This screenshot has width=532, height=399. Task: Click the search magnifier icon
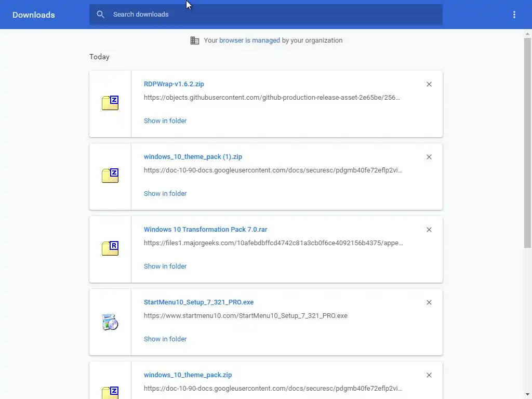point(100,14)
